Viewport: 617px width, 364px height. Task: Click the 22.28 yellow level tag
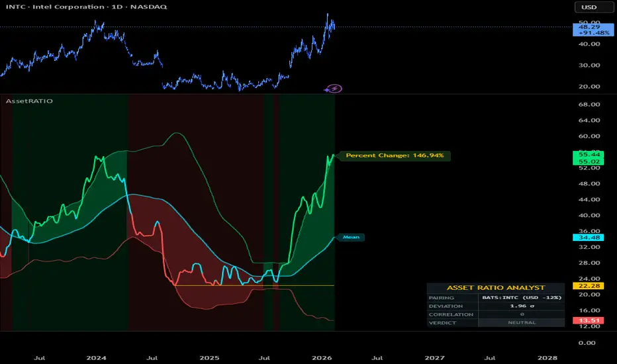point(589,286)
